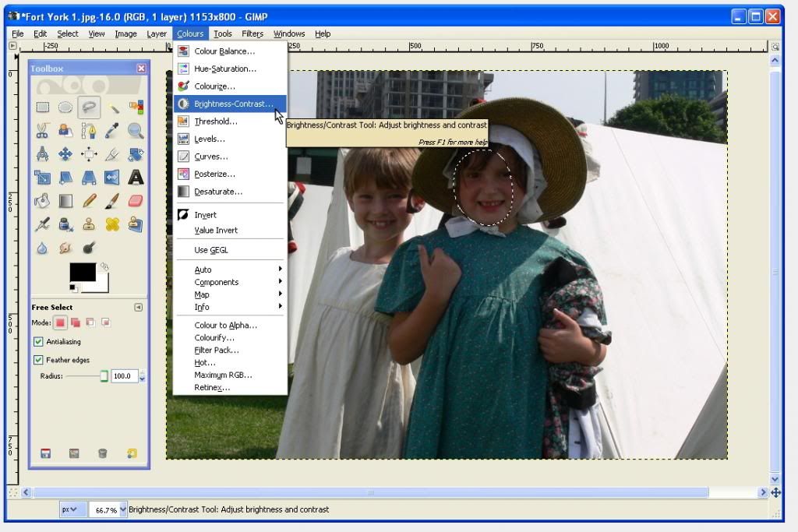798x532 pixels.
Task: Expand the Components submenu
Action: (231, 282)
